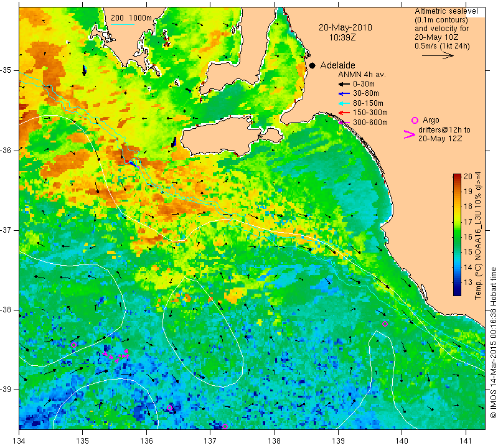Click the '134' longitude axis label
The height and width of the screenshot is (448, 498).
(x=19, y=441)
